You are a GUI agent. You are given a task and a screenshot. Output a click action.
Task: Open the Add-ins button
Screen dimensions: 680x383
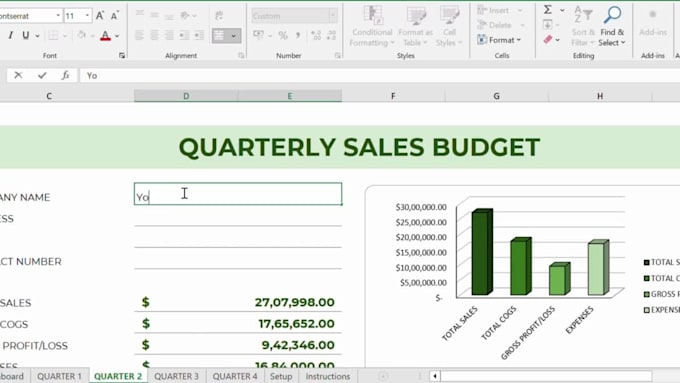pyautogui.click(x=653, y=23)
